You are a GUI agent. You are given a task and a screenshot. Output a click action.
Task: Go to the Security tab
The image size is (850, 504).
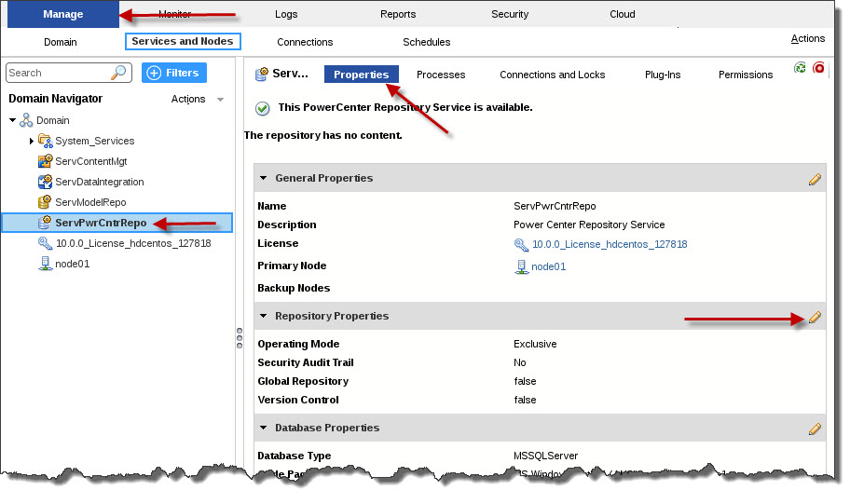coord(510,14)
